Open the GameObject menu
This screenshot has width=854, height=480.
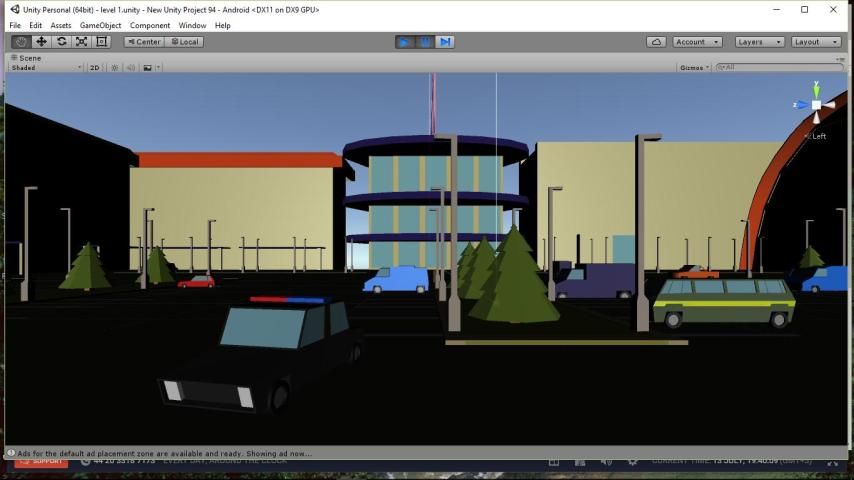pos(101,25)
